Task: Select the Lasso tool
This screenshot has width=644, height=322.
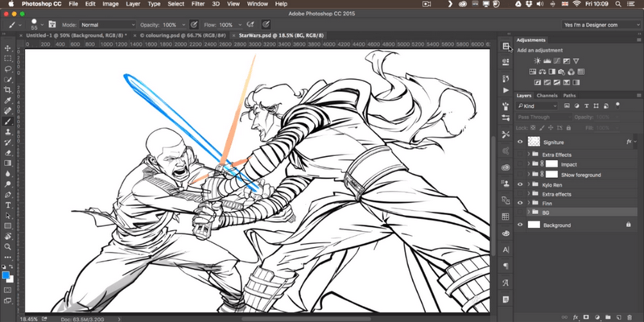Action: pos(7,69)
